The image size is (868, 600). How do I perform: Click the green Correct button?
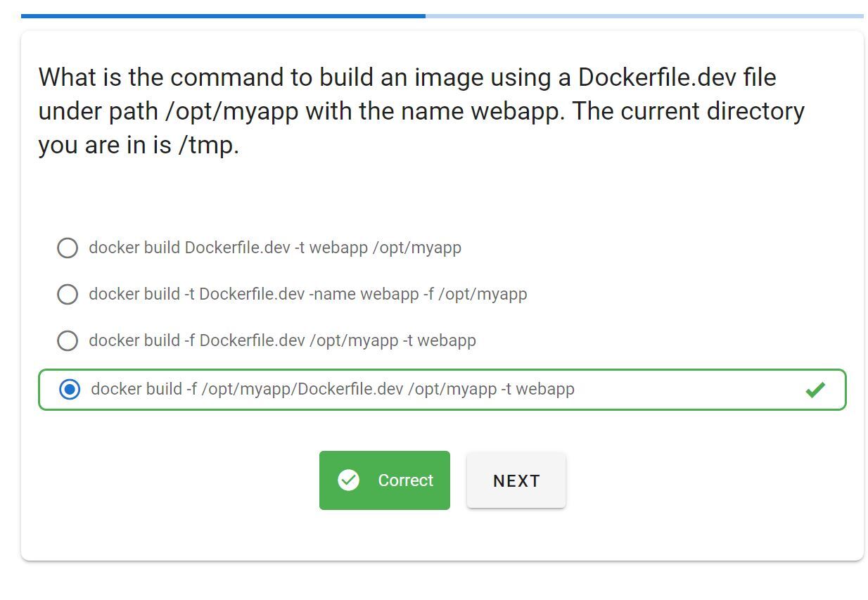(x=385, y=480)
